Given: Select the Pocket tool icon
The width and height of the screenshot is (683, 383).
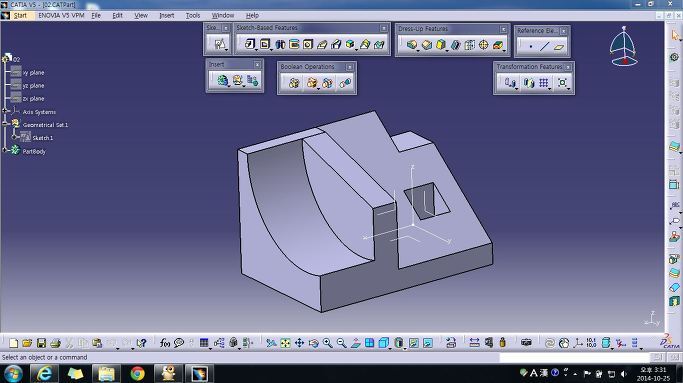Looking at the screenshot, I should point(265,44).
